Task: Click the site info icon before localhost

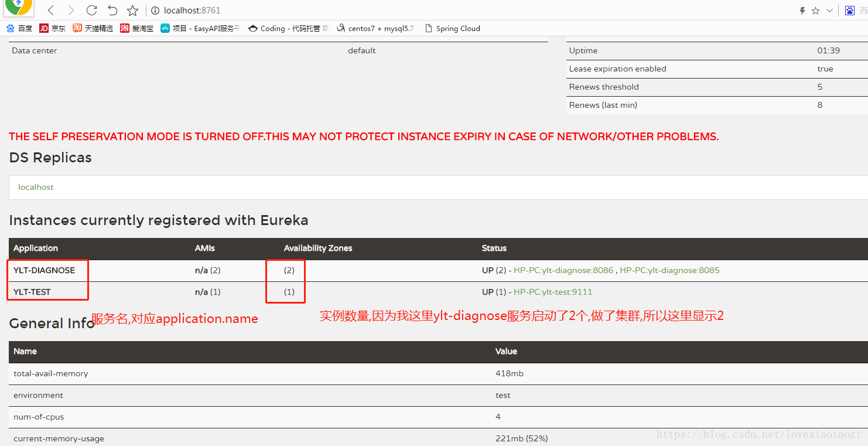Action: [155, 11]
